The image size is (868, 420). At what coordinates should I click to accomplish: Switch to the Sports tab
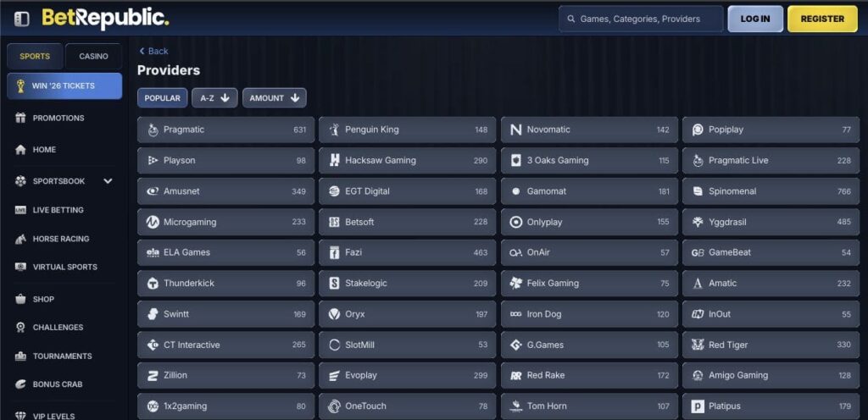click(x=35, y=57)
